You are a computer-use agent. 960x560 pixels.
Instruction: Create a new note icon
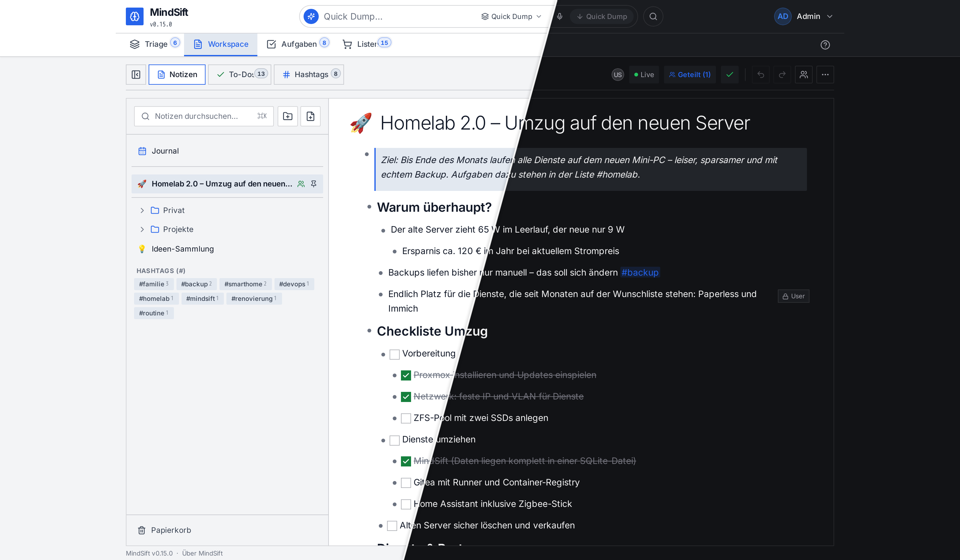(311, 116)
